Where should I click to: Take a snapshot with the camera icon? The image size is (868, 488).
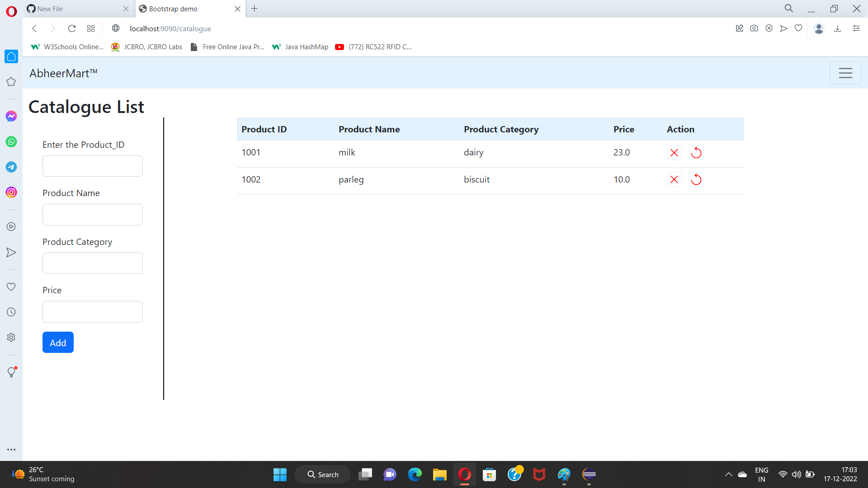[x=754, y=28]
